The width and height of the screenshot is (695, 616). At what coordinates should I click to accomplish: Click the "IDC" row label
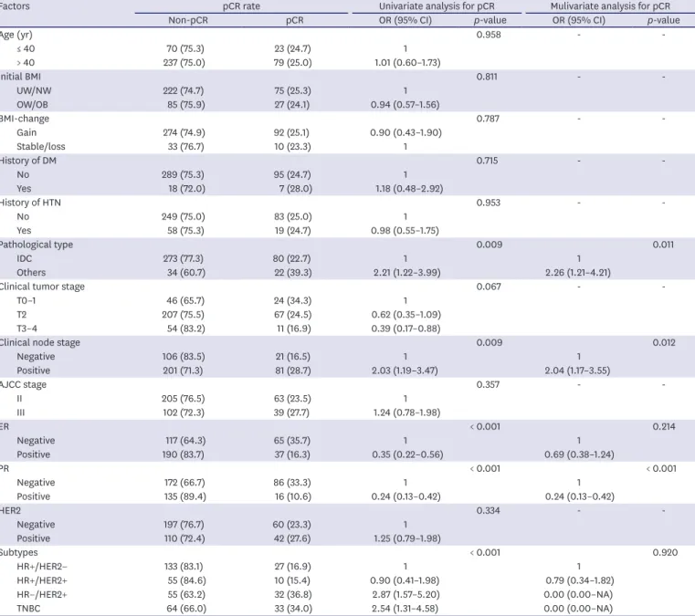tap(25, 258)
